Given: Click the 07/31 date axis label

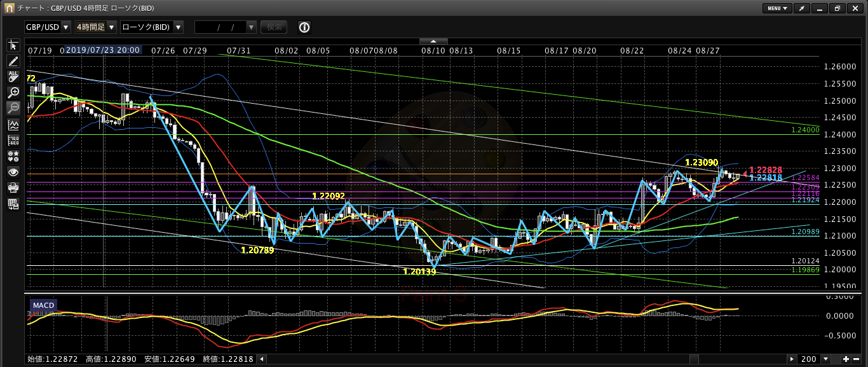Looking at the screenshot, I should 238,50.
